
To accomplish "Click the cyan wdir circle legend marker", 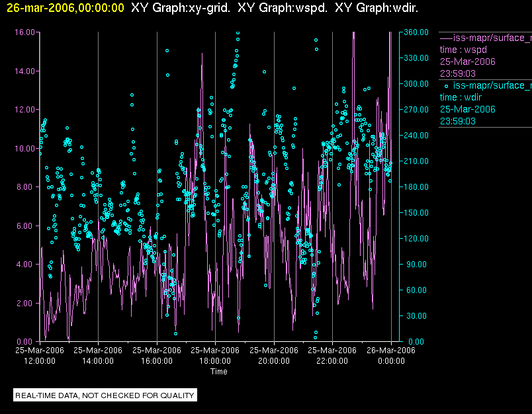I will [x=446, y=85].
